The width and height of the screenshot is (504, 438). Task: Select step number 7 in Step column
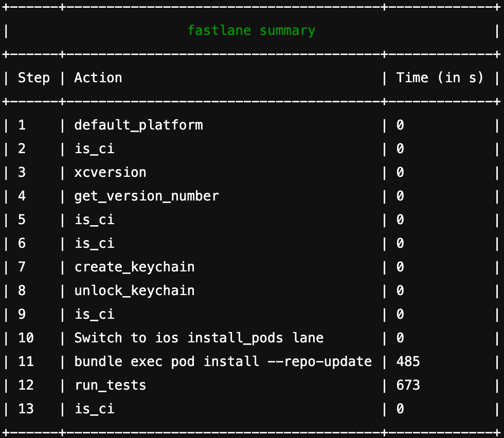[22, 267]
